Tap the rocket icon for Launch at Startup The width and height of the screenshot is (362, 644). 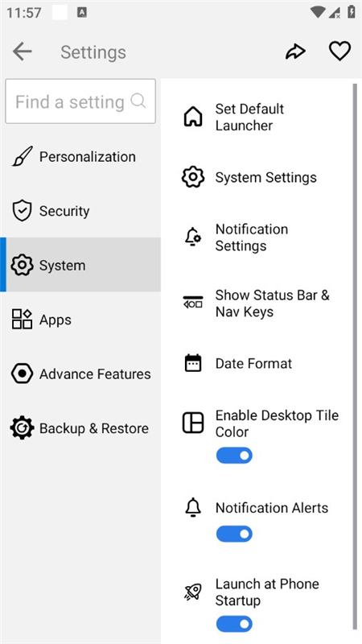coord(192,592)
